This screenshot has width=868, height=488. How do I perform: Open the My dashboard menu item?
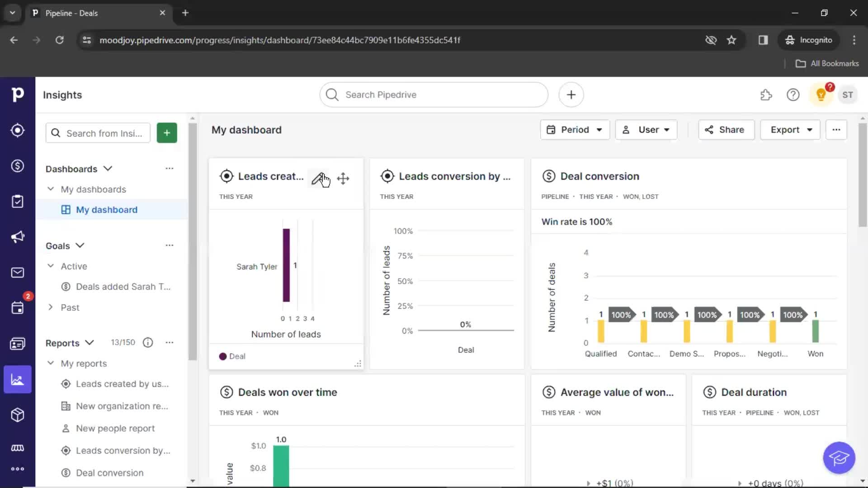tap(107, 209)
